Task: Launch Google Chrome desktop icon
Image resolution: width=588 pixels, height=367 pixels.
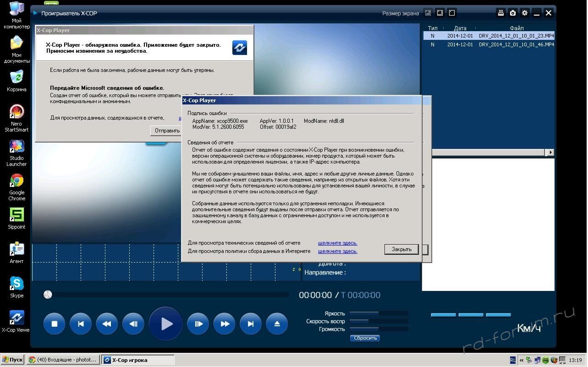Action: (17, 187)
